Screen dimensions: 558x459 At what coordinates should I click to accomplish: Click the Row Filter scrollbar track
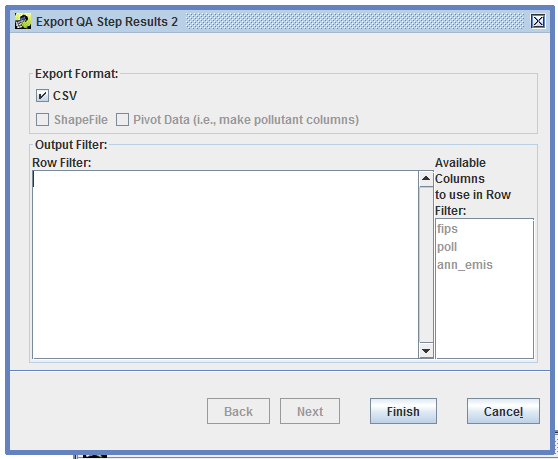point(426,265)
